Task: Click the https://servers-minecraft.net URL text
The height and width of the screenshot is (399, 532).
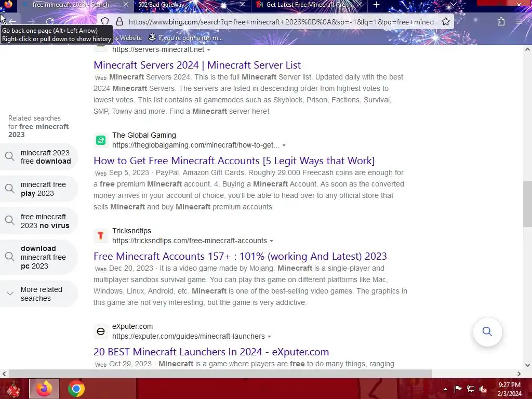Action: 158,49
